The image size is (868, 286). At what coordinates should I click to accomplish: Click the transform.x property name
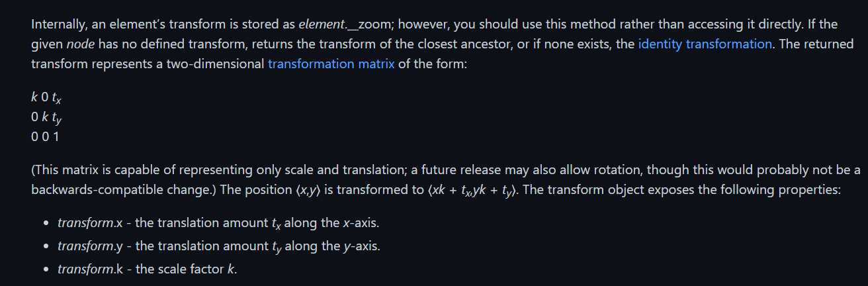coord(86,222)
